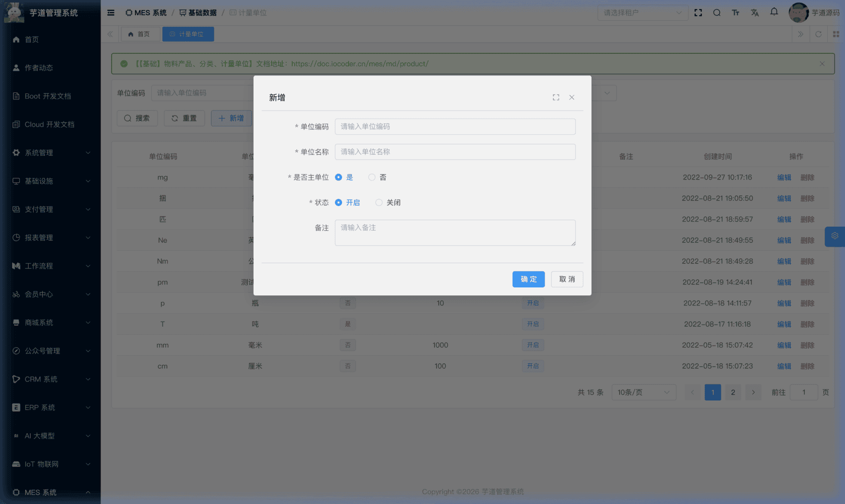Open the 请选择租户 tenant dropdown

642,13
